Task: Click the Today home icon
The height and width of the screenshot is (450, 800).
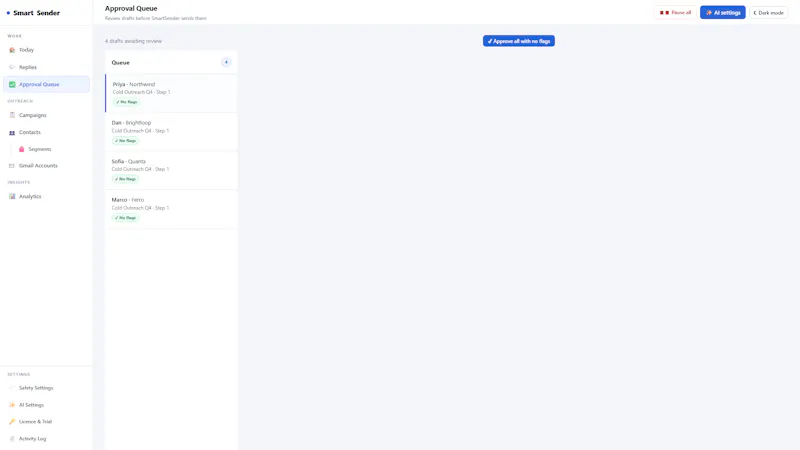Action: point(12,50)
